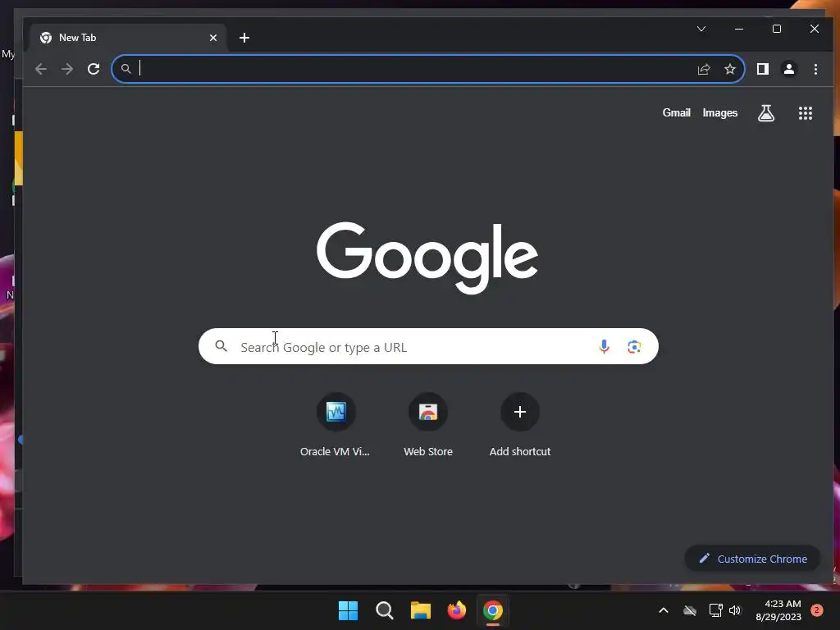Click the magnifier icon in search box
Screen dimensions: 840x630
pos(221,346)
